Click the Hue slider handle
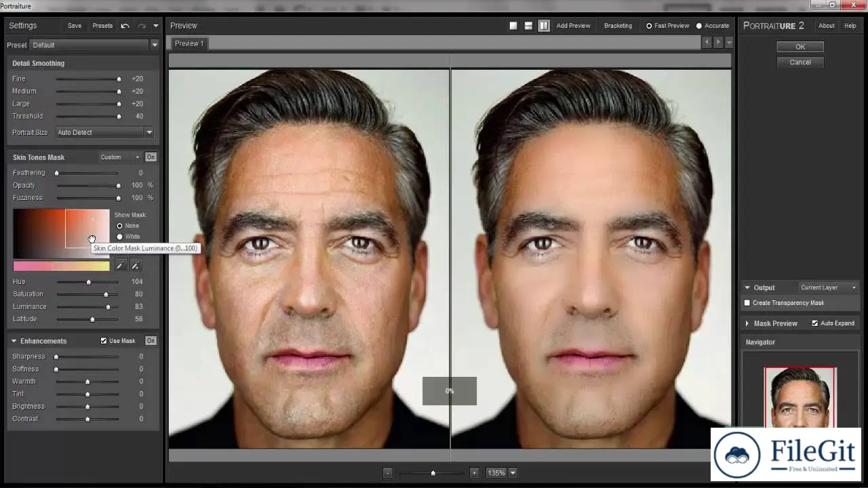Viewport: 868px width, 488px height. [x=88, y=282]
